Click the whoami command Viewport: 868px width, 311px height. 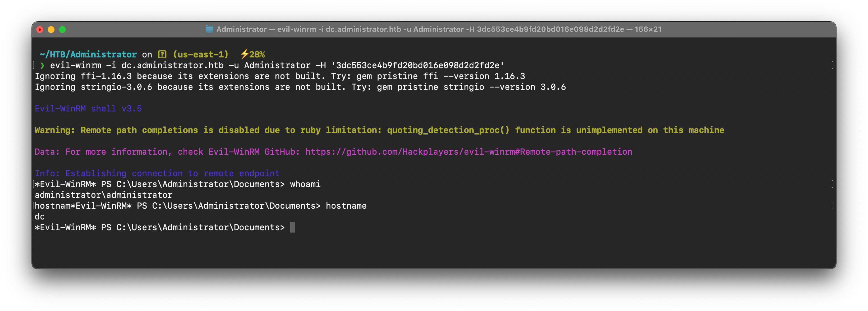tap(305, 184)
